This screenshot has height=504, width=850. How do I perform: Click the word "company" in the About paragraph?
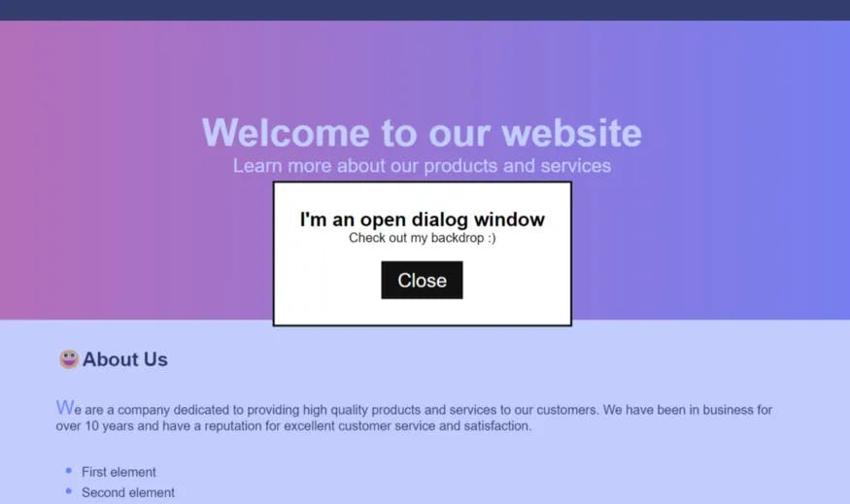pyautogui.click(x=143, y=410)
